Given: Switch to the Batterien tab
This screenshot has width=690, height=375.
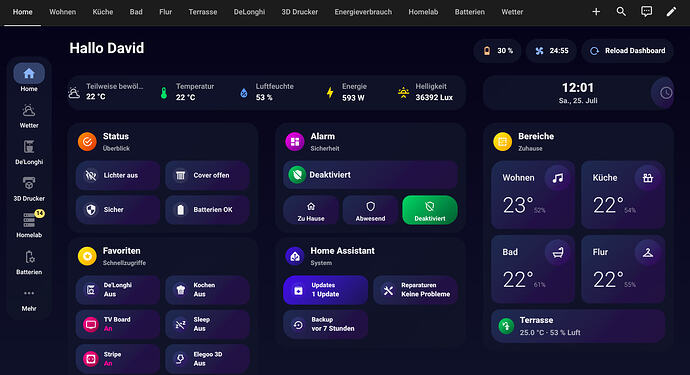Looking at the screenshot, I should pyautogui.click(x=470, y=12).
